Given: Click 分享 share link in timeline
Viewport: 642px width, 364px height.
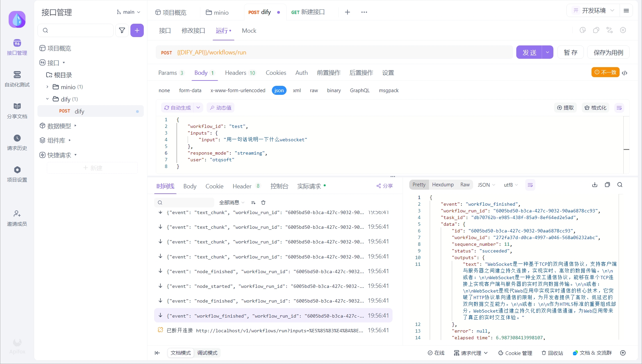Looking at the screenshot, I should point(385,186).
